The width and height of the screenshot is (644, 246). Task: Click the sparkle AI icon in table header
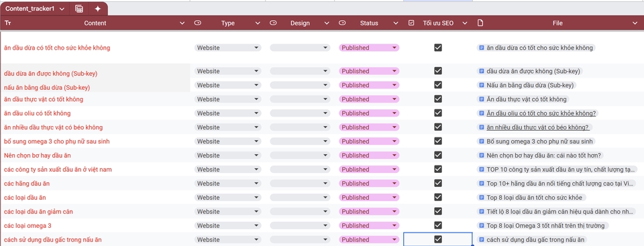[x=98, y=9]
